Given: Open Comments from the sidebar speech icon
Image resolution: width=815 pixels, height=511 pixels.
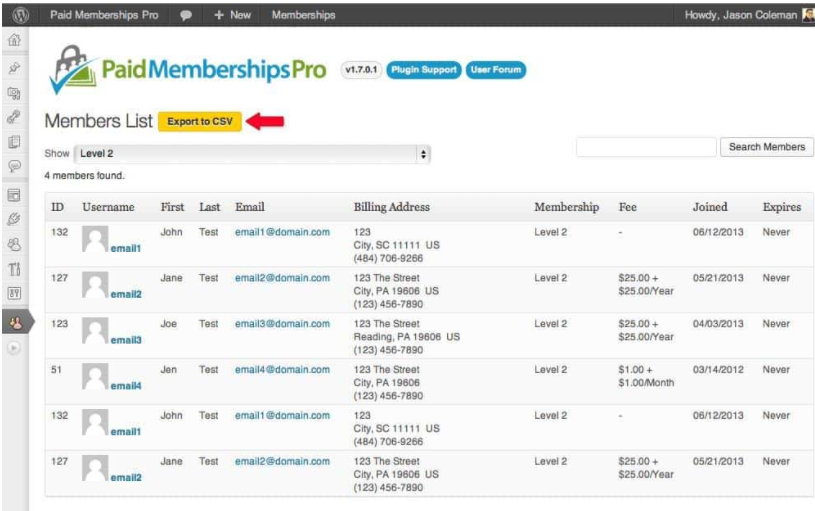Looking at the screenshot, I should [x=14, y=166].
